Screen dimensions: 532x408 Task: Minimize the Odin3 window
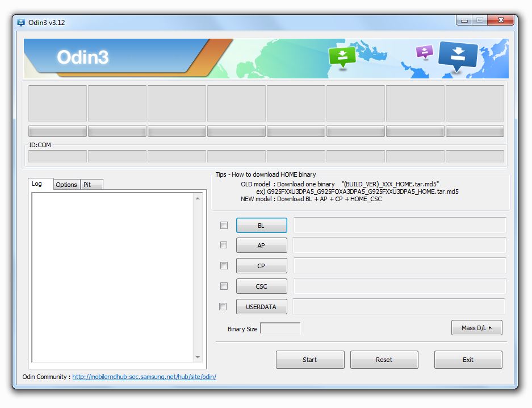[464, 20]
